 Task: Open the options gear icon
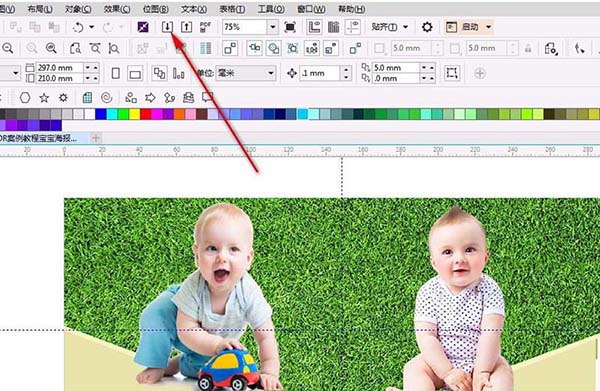[427, 27]
